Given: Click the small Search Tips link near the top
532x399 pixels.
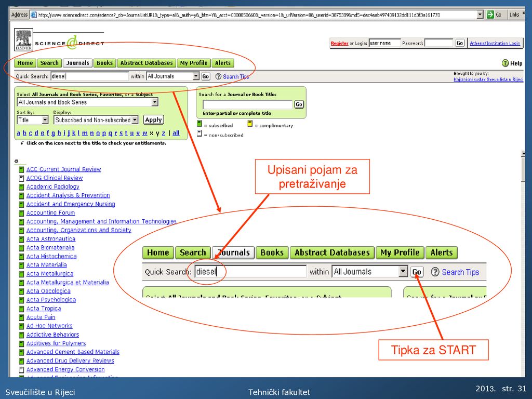Looking at the screenshot, I should (236, 77).
